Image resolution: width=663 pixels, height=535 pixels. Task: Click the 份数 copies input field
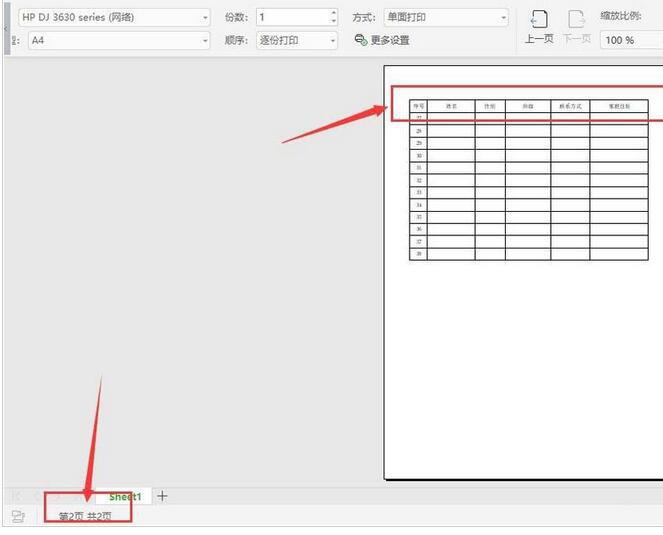coord(290,17)
